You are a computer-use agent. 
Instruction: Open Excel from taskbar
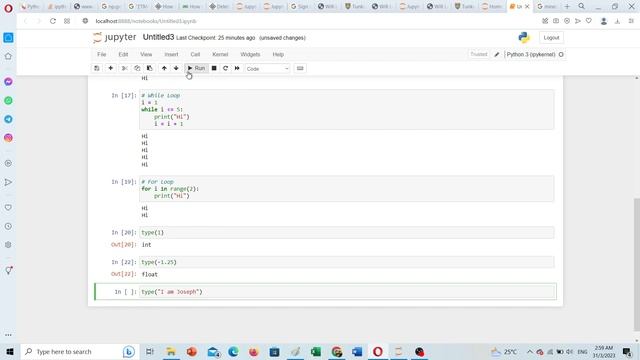[316, 351]
